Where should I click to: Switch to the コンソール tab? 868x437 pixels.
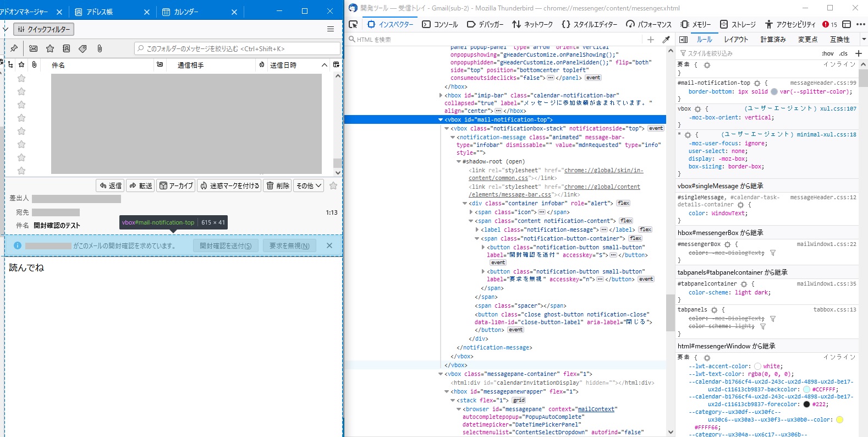tap(440, 24)
